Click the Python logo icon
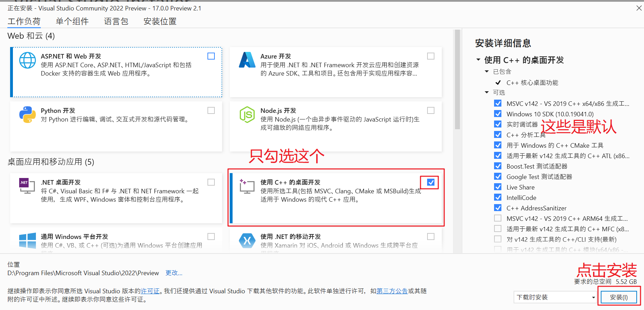The width and height of the screenshot is (644, 310). tap(27, 115)
